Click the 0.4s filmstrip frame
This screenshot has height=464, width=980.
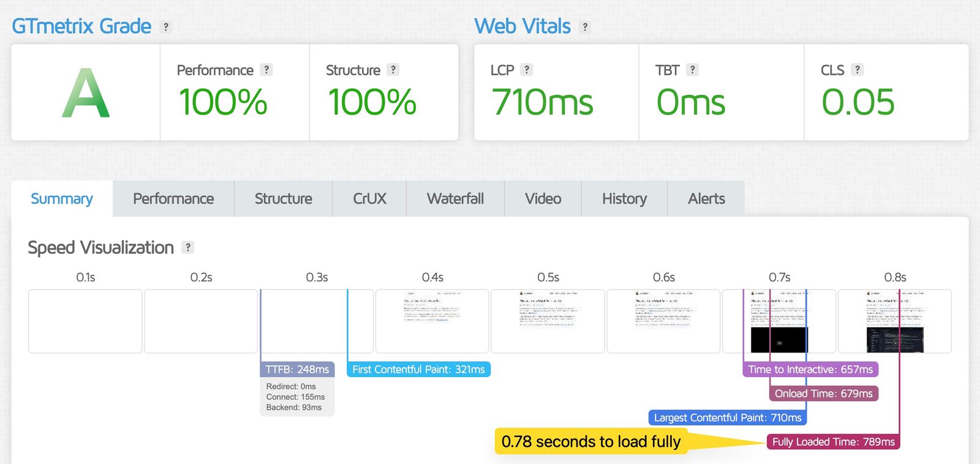(432, 321)
